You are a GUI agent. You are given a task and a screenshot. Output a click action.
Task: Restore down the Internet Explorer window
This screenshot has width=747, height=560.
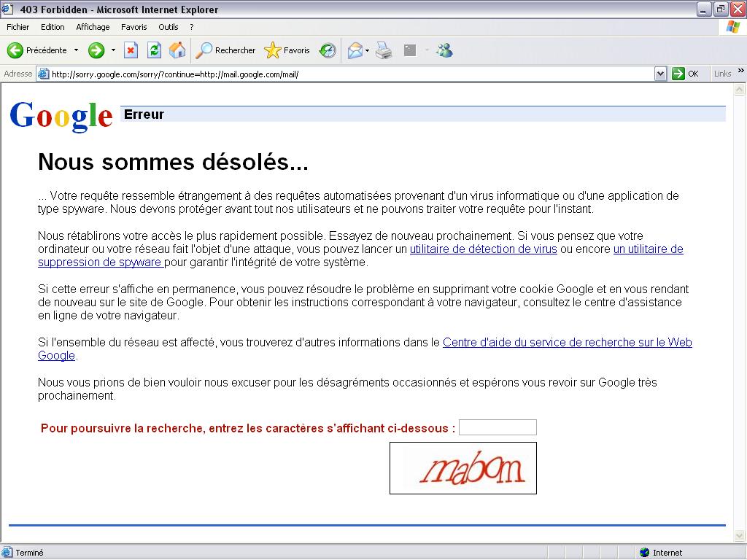coord(721,9)
